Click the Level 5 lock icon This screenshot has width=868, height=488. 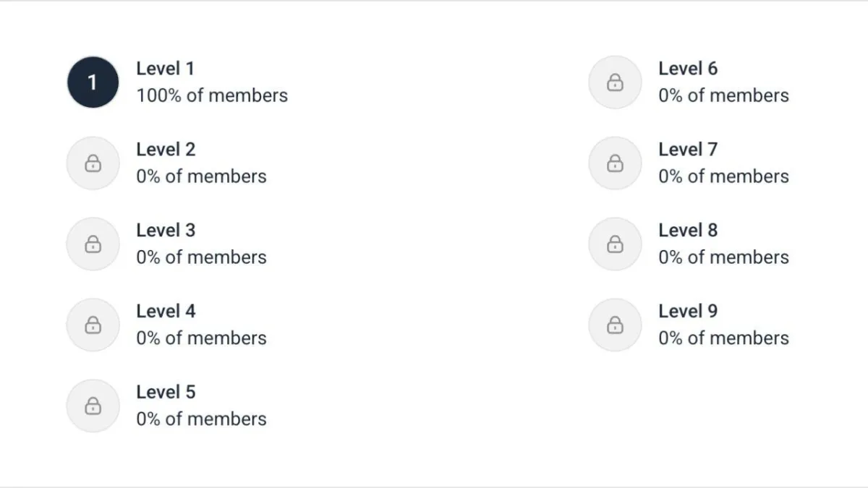click(93, 406)
